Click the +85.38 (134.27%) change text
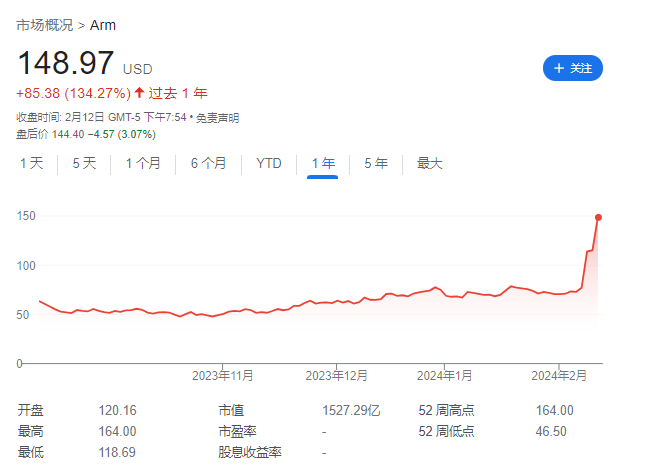Screen dimensions: 646x470 click(73, 93)
